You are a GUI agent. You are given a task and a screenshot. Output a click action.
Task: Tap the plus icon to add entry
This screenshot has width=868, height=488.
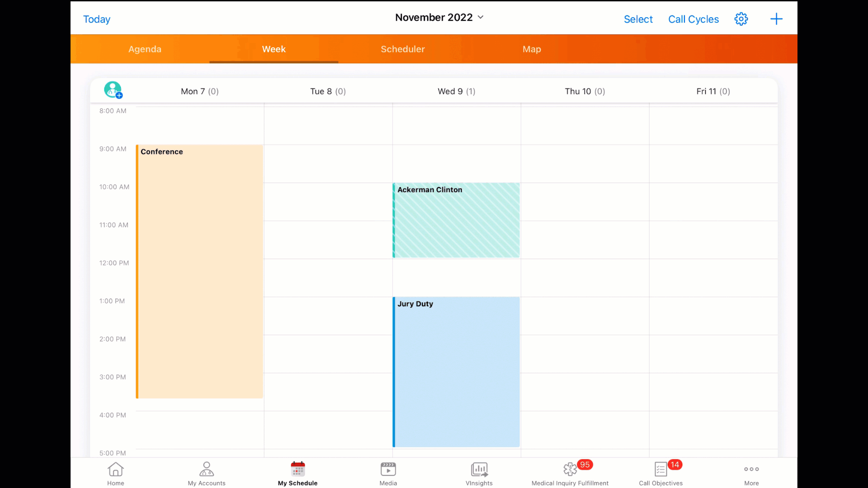[776, 19]
